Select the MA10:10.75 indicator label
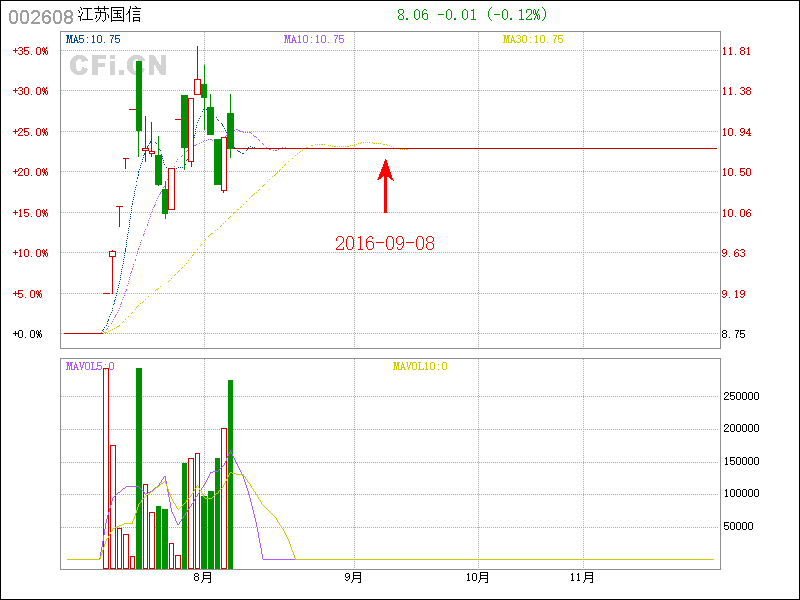This screenshot has width=800, height=600. 314,39
